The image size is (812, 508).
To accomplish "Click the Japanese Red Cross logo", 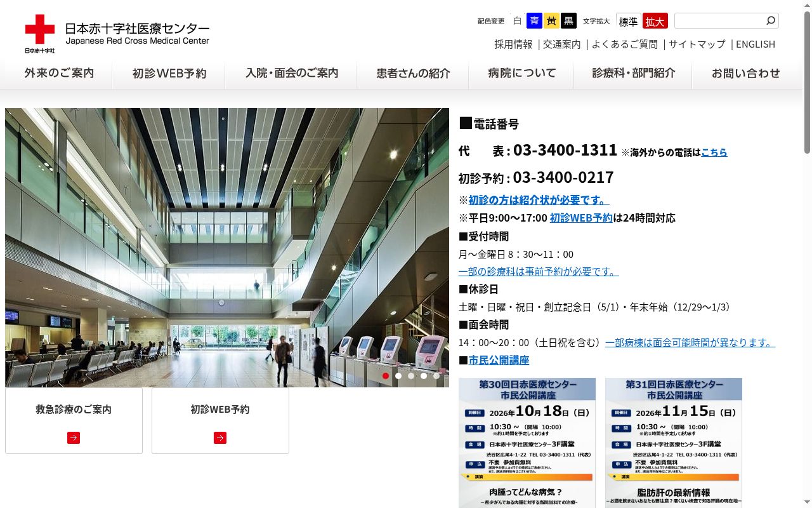I will [x=40, y=34].
